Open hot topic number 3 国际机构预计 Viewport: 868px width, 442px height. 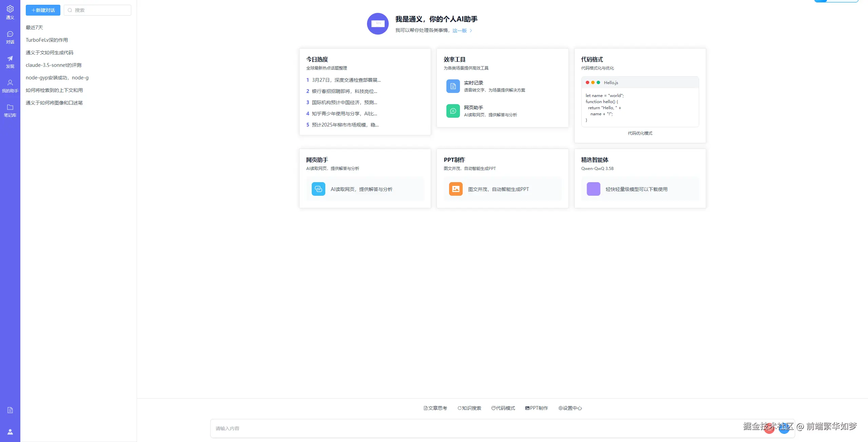tap(344, 102)
